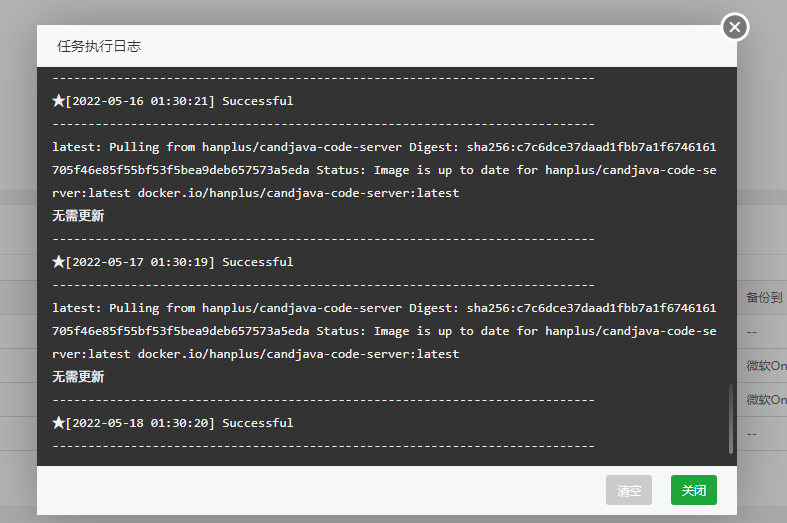Image resolution: width=787 pixels, height=523 pixels.
Task: Click the Successful status on the 05-16 entry
Action: (x=257, y=101)
